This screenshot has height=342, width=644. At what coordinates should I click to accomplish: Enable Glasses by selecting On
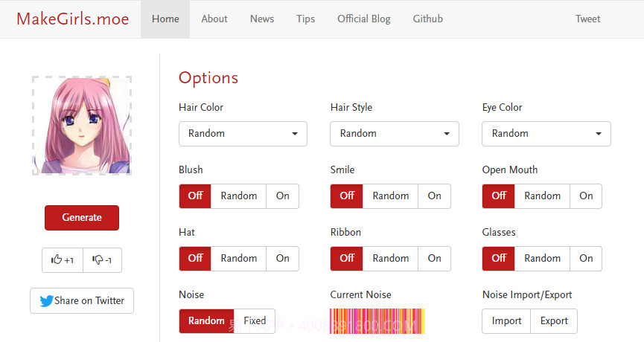586,259
